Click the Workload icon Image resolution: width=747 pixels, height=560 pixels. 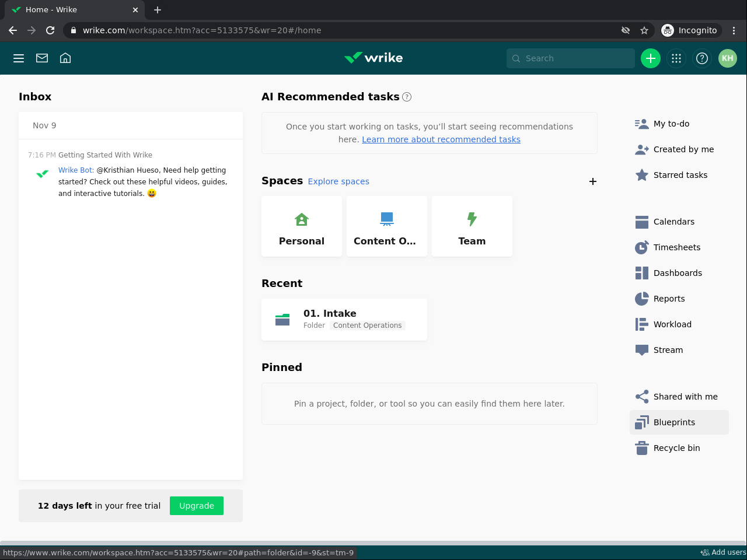pos(642,324)
